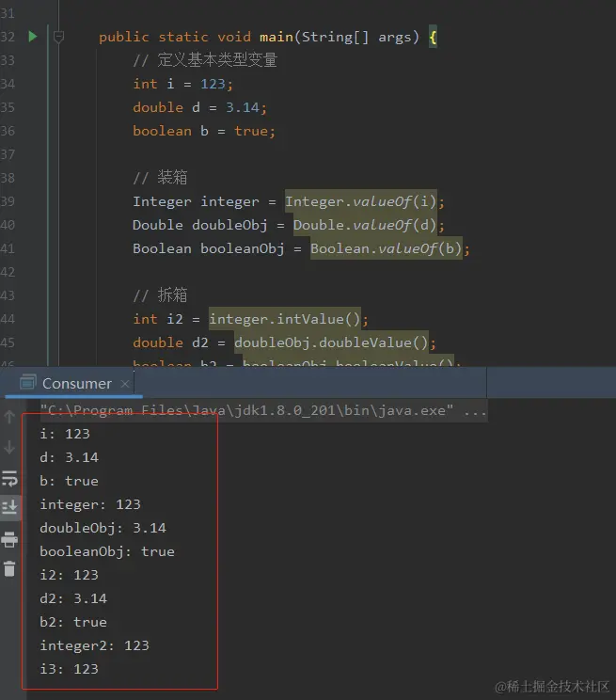Click the down-the-stack-trace arrow icon
The width and height of the screenshot is (616, 700).
9,447
